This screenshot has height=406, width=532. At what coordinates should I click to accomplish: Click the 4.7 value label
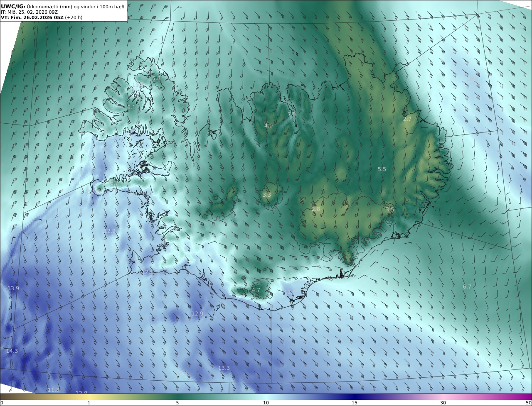tap(256, 290)
